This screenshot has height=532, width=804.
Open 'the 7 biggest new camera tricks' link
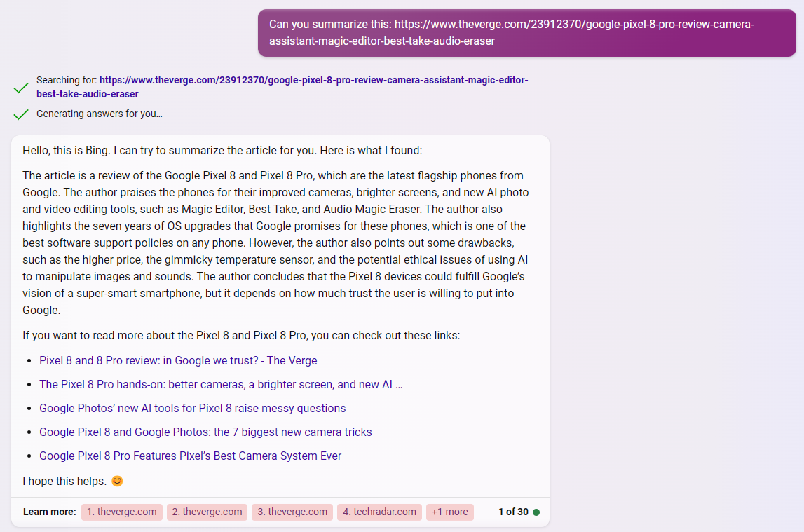pyautogui.click(x=205, y=432)
